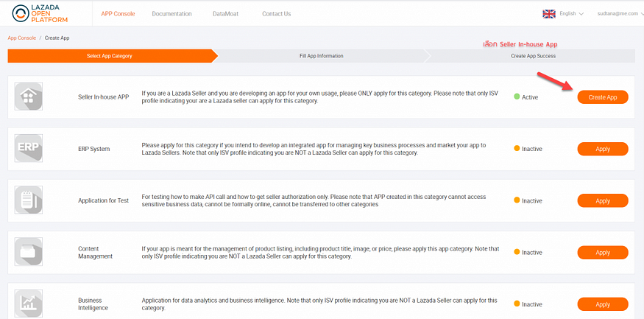This screenshot has width=644, height=319.
Task: Click Apply for Application for Test
Action: click(x=603, y=201)
